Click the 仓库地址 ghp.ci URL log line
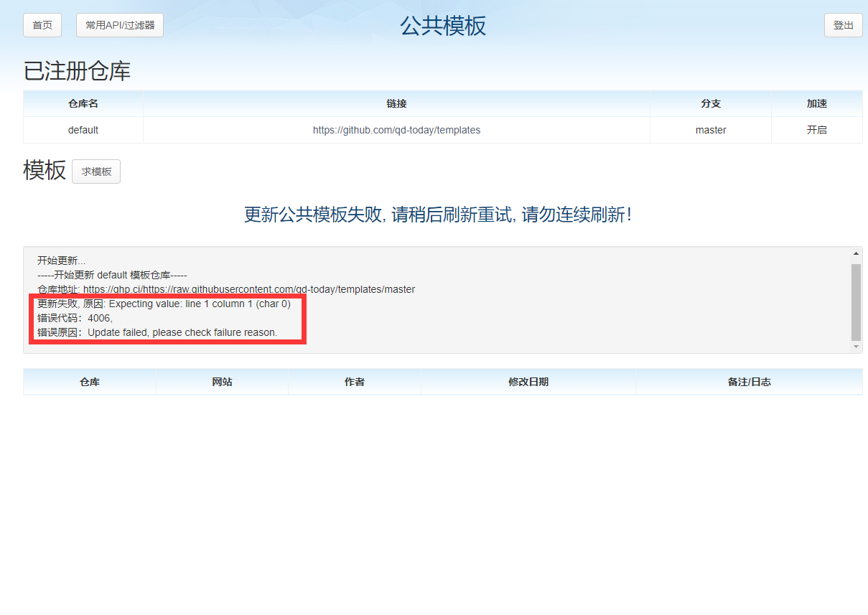This screenshot has height=615, width=868. tap(226, 289)
